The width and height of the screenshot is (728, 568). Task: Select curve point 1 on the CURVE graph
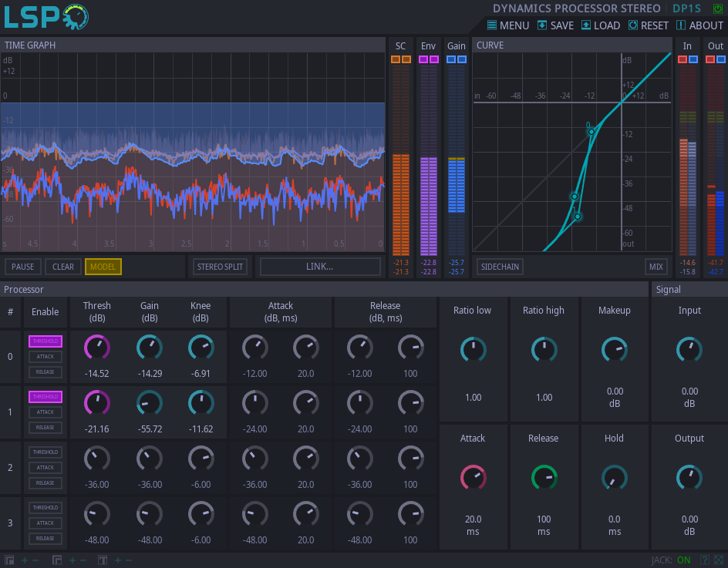578,217
